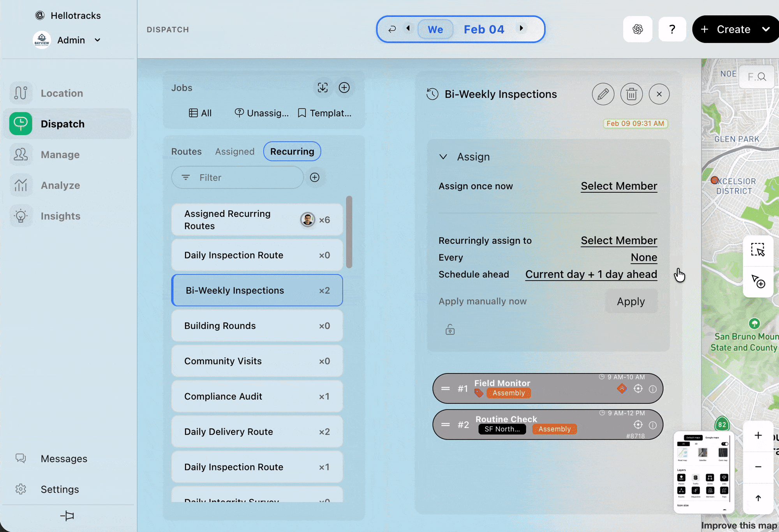Collapse the Assign section chevron

443,157
